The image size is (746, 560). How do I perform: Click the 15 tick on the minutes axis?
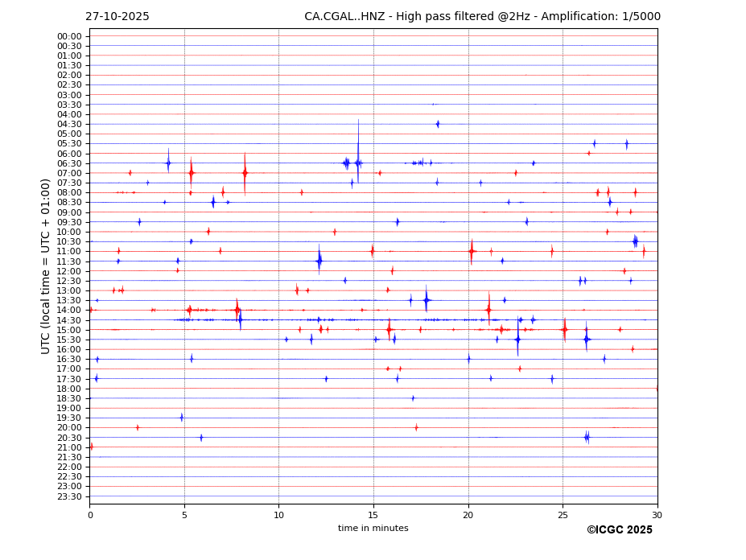[x=373, y=515]
